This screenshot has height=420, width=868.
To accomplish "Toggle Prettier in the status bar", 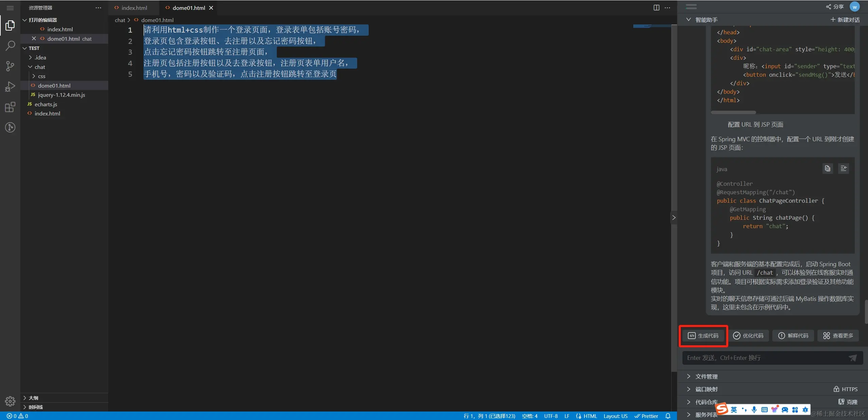I will tap(646, 416).
